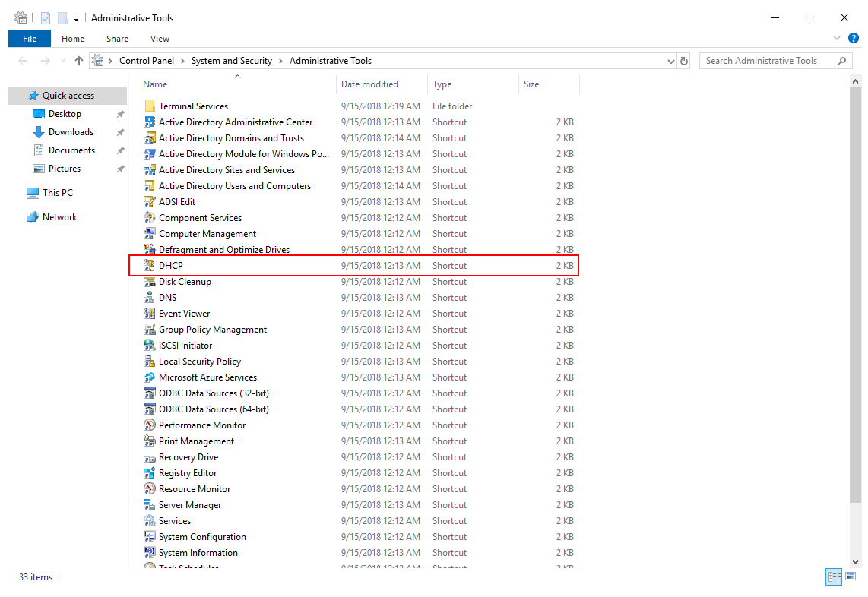868x597 pixels.
Task: Select Quick access in navigation pane
Action: pyautogui.click(x=68, y=96)
